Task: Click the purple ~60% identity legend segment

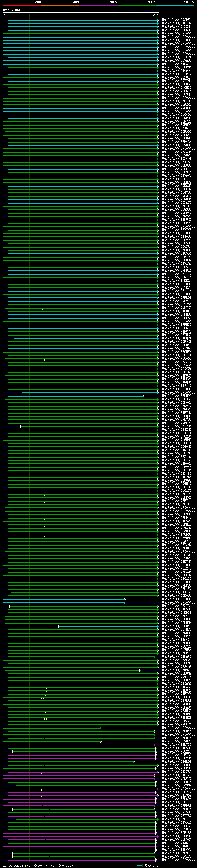Action: [99, 6]
